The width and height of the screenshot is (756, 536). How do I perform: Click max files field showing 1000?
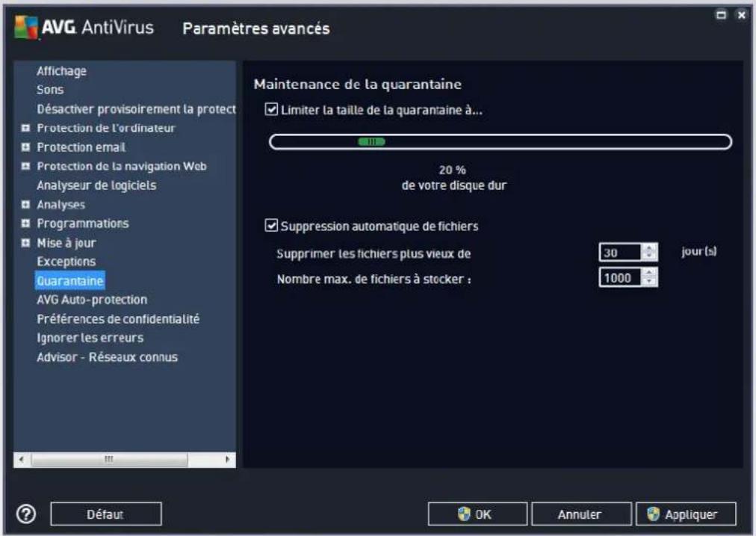pos(620,278)
